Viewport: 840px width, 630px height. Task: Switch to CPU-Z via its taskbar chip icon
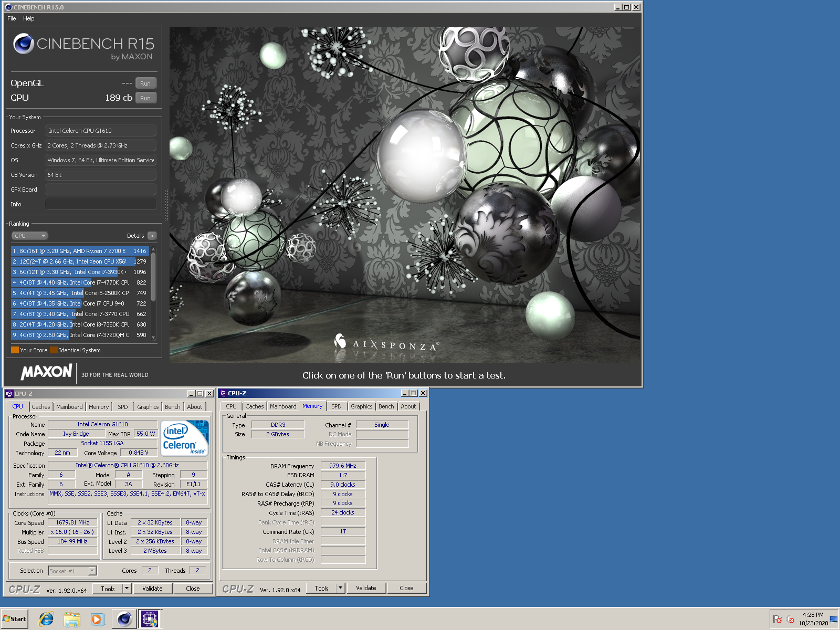[150, 619]
